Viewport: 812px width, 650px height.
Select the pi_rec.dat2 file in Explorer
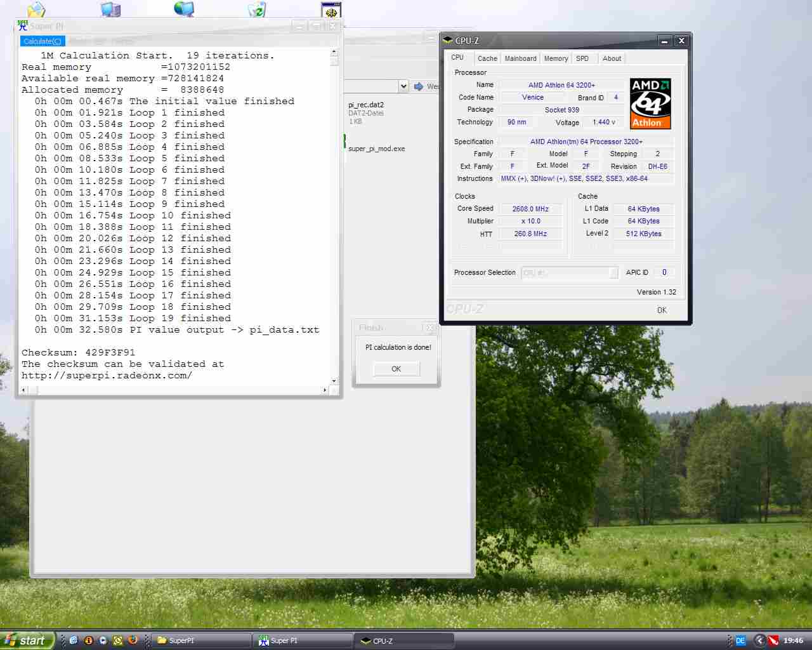pos(366,105)
